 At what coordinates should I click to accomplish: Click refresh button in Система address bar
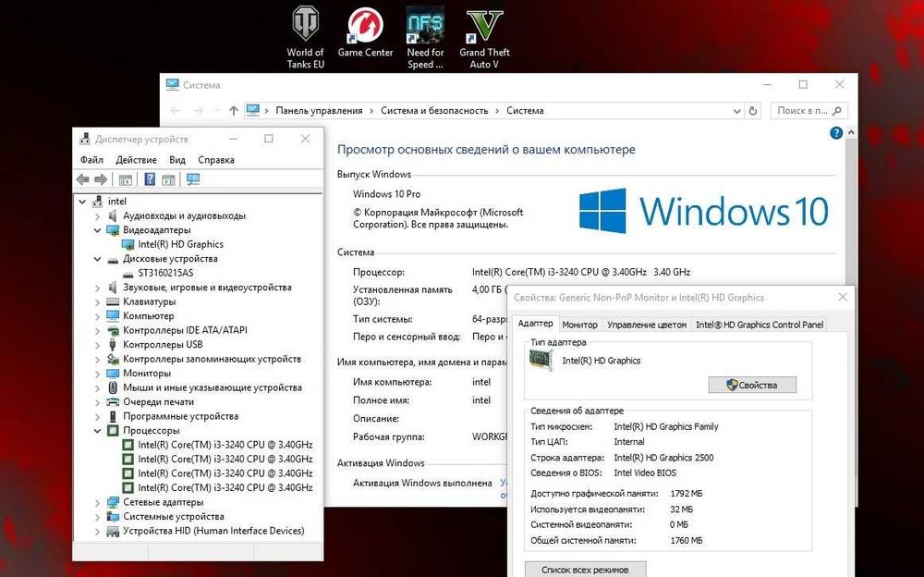[x=752, y=110]
